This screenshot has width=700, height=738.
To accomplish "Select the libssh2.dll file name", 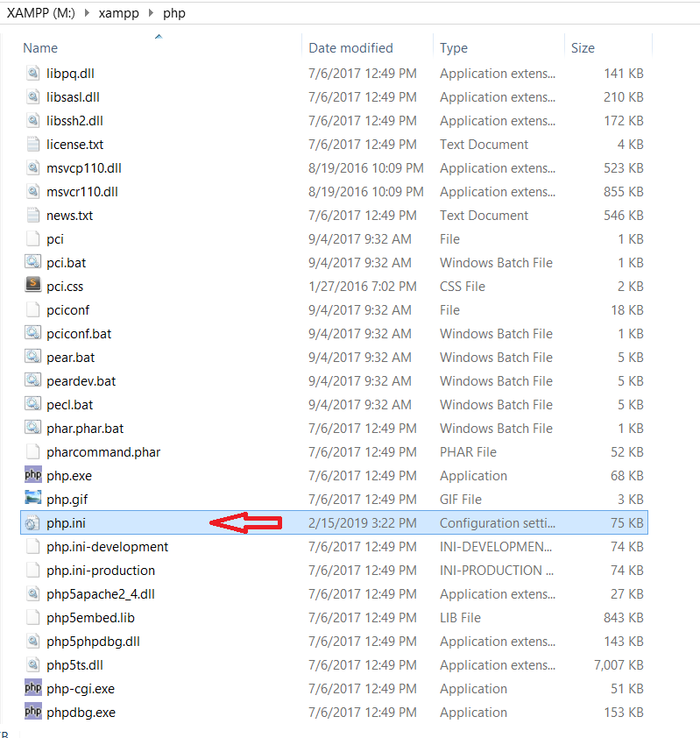I will (x=74, y=121).
